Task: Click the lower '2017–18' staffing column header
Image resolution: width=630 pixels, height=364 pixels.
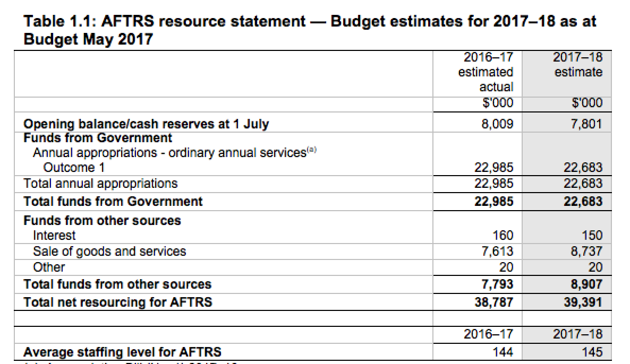Action: pyautogui.click(x=578, y=334)
